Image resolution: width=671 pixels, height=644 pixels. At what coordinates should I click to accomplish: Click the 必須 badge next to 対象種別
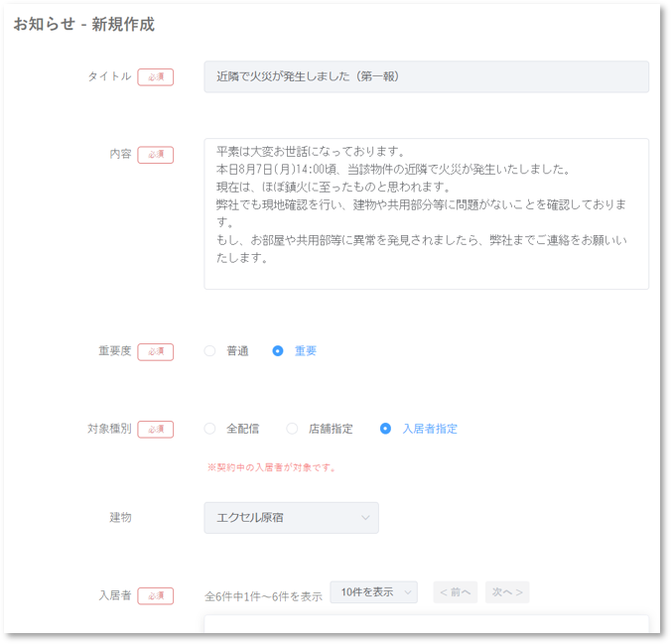point(155,430)
